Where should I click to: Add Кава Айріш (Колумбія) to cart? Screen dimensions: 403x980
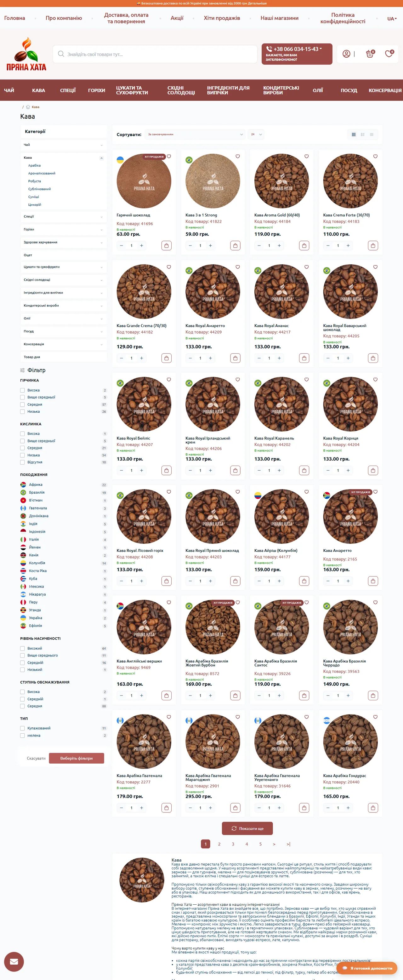click(304, 581)
